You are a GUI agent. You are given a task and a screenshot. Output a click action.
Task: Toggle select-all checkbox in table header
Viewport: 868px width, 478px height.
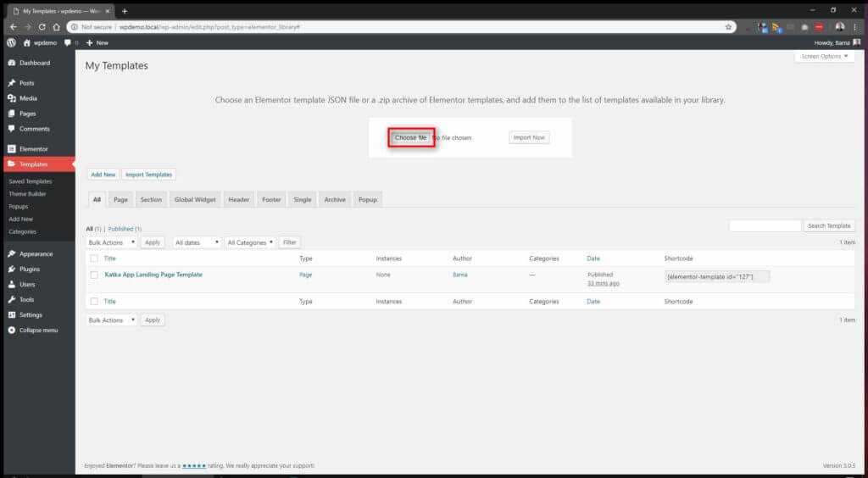click(x=94, y=258)
